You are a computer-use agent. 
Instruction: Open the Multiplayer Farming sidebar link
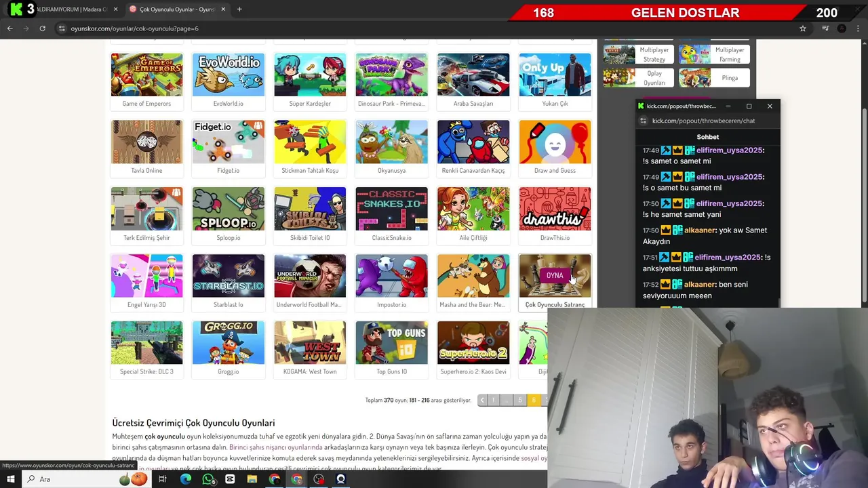(714, 55)
